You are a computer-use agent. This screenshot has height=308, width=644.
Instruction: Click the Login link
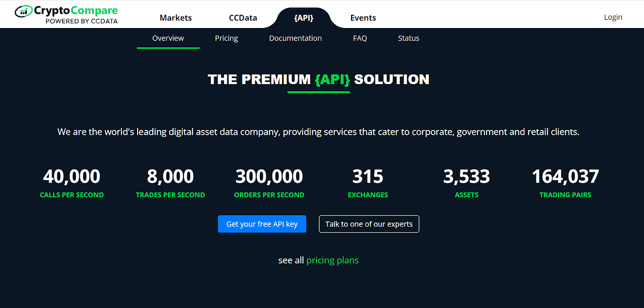613,17
